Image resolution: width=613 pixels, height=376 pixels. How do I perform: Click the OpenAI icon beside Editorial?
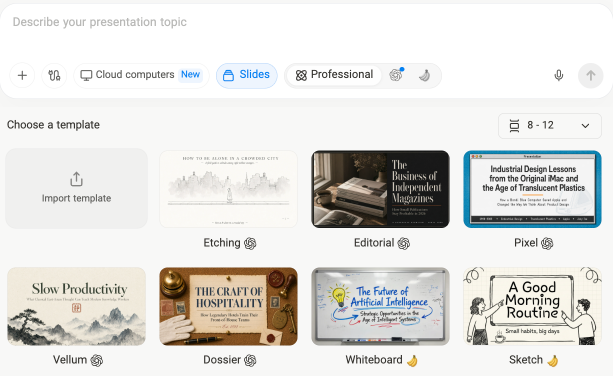click(404, 244)
